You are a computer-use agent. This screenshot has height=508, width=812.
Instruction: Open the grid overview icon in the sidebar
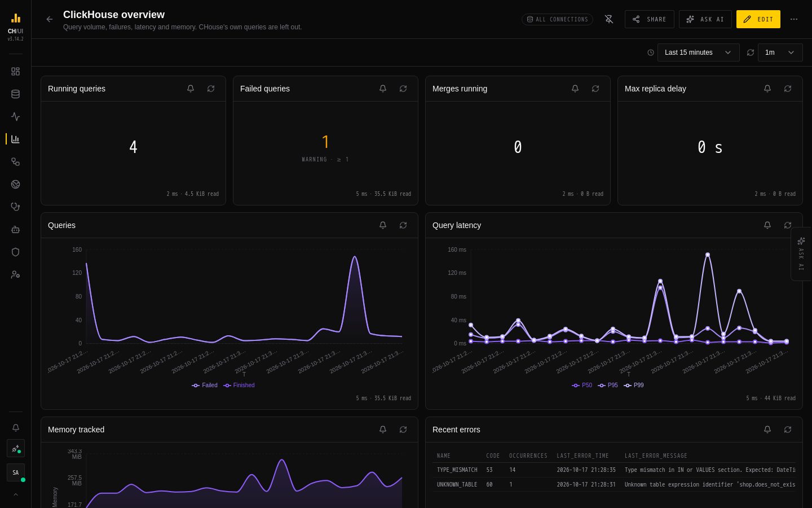click(x=15, y=72)
